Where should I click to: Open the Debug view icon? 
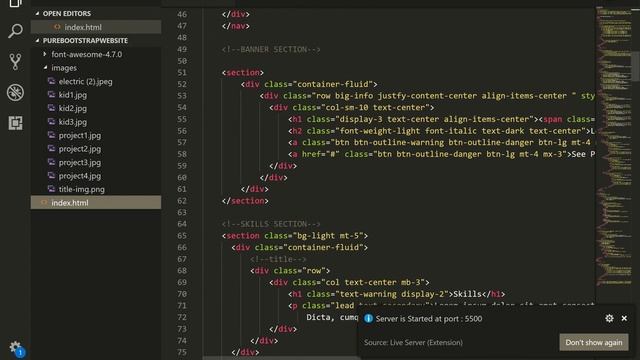pyautogui.click(x=15, y=93)
